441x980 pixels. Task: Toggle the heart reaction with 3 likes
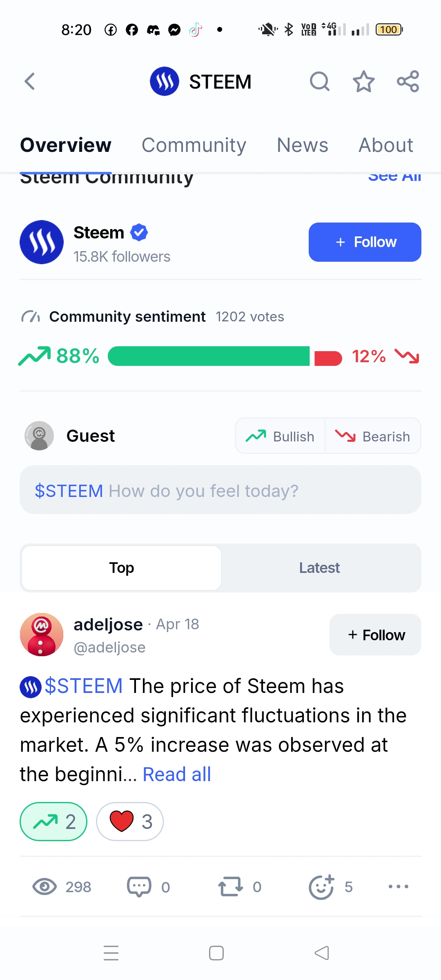130,822
